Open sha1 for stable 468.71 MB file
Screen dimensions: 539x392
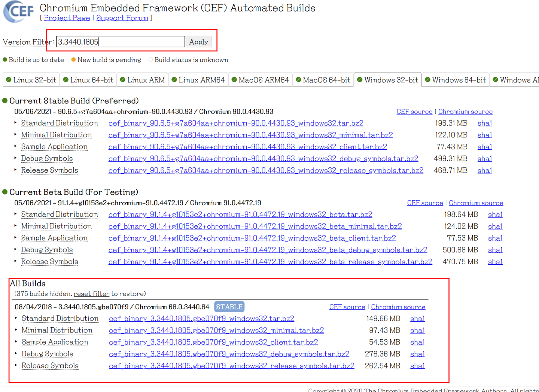coord(485,170)
